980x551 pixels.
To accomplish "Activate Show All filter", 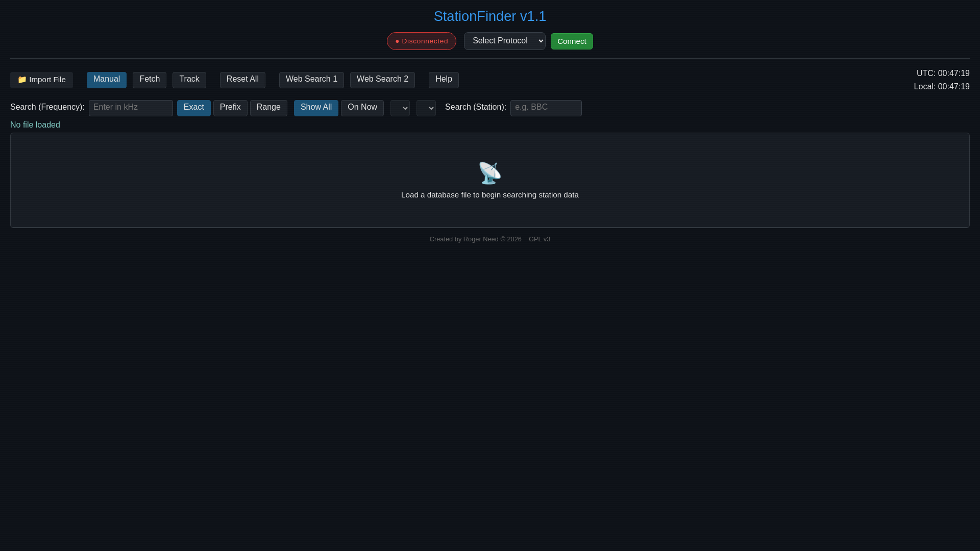I will (316, 108).
